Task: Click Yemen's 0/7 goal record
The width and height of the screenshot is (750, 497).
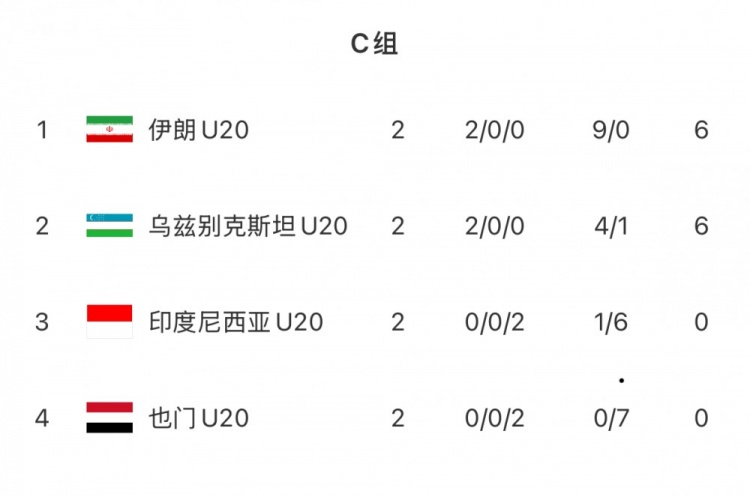Action: (611, 418)
